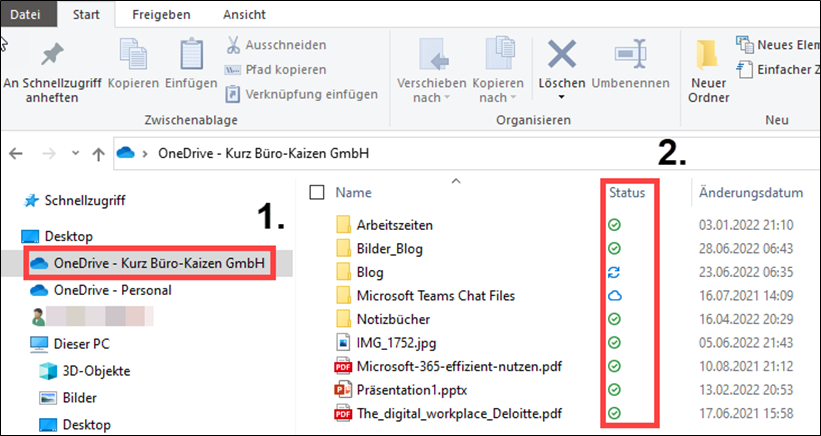Click green synced status icon for Arbeitszeiten
Screen dimensions: 821x436
tap(614, 225)
